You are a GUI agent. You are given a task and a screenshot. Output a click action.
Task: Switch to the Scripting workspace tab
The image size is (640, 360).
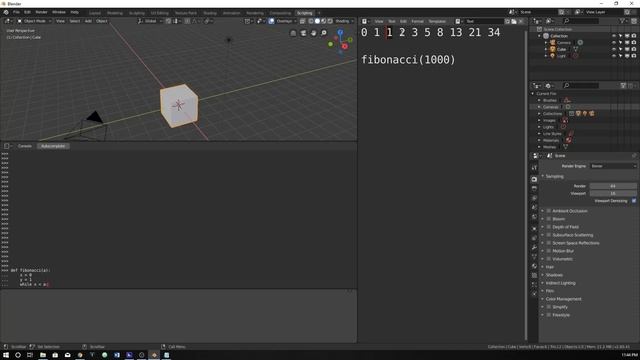(304, 13)
